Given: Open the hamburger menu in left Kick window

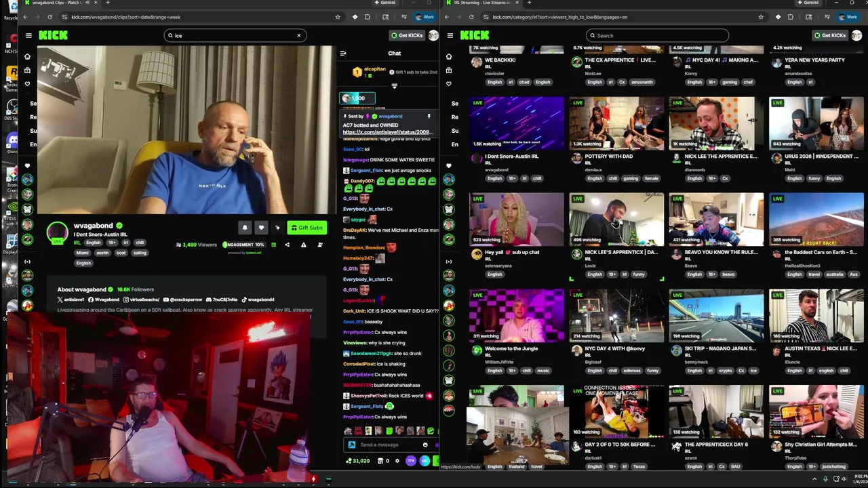Looking at the screenshot, I should (28, 35).
